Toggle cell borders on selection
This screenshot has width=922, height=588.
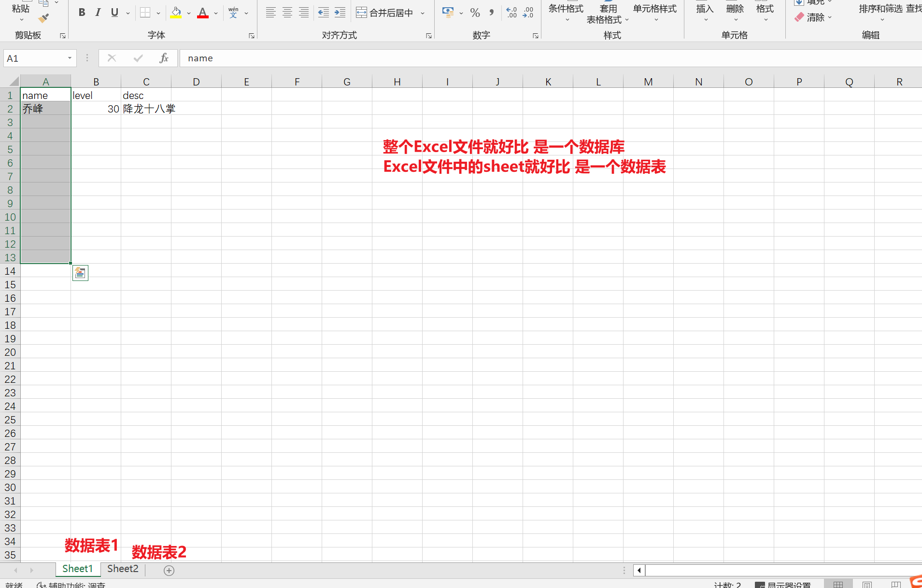tap(144, 13)
